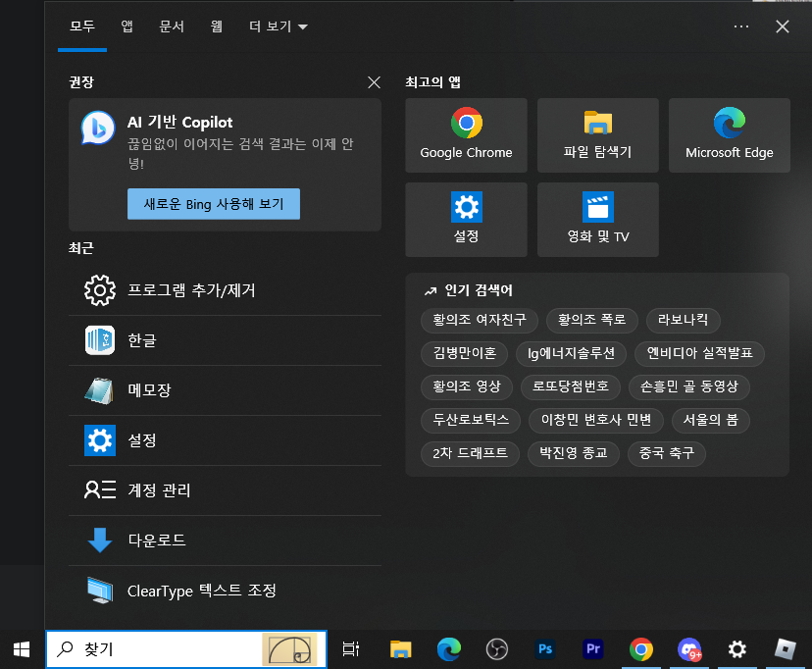This screenshot has height=669, width=812.
Task: Open Task View on the taskbar
Action: click(x=351, y=649)
